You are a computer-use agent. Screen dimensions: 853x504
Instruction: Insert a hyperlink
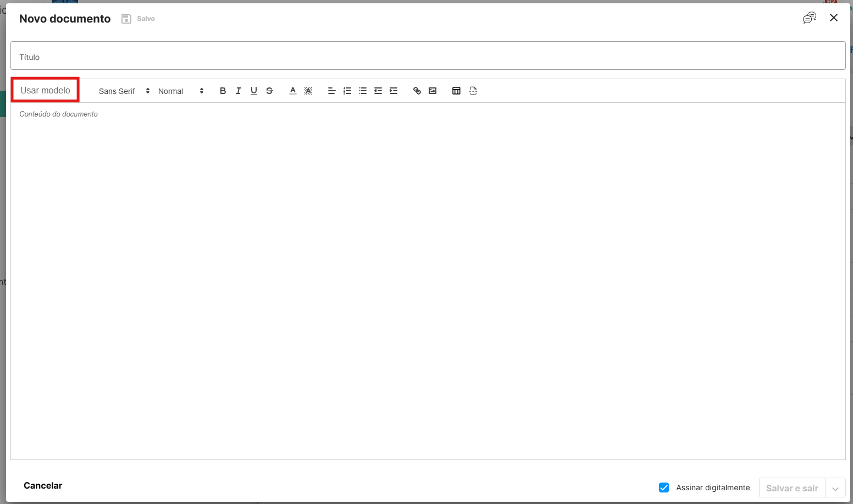(x=417, y=91)
